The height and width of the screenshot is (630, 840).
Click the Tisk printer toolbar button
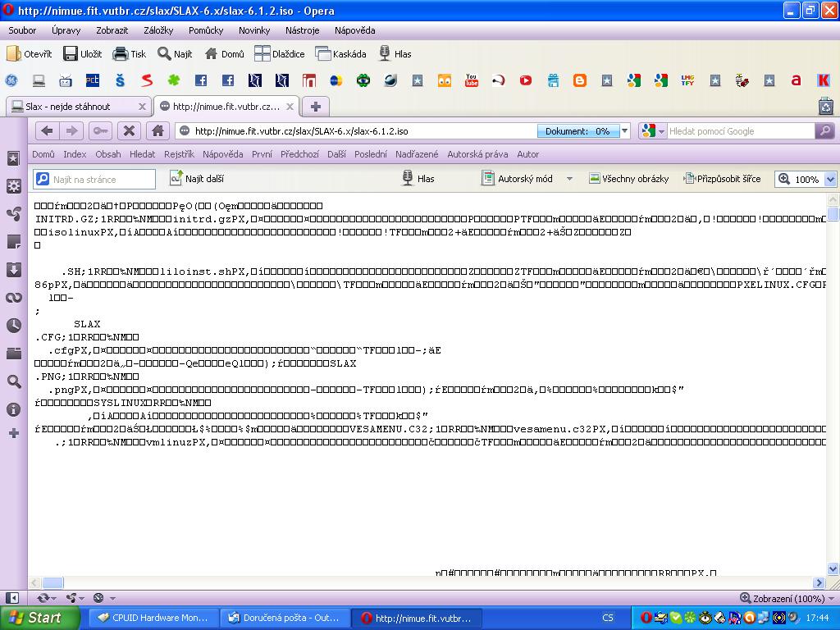coord(130,54)
